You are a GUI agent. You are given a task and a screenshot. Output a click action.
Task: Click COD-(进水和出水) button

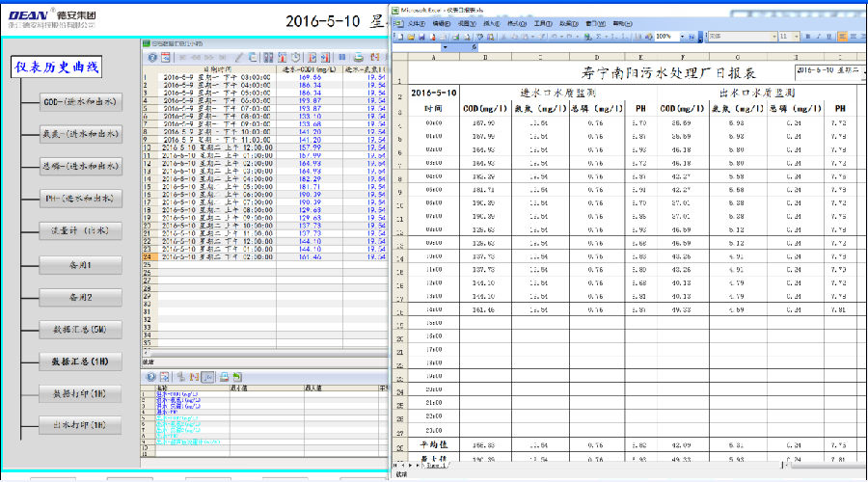[80, 102]
